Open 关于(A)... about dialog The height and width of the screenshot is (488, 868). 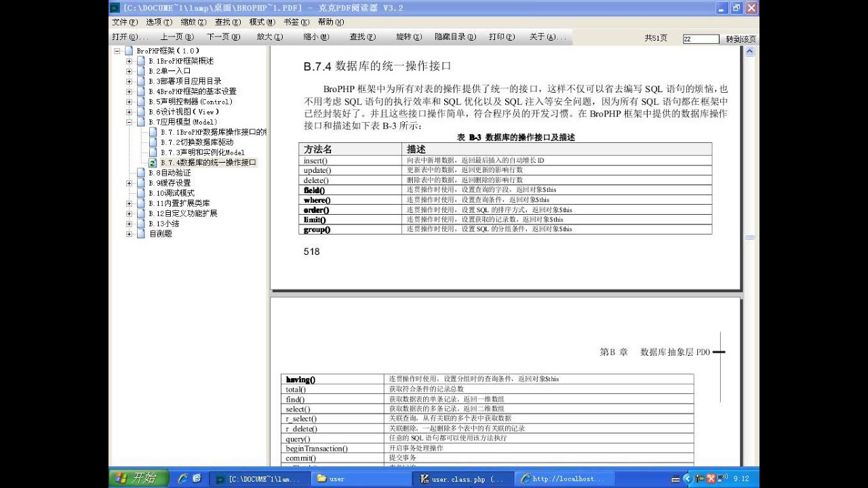[x=548, y=37]
